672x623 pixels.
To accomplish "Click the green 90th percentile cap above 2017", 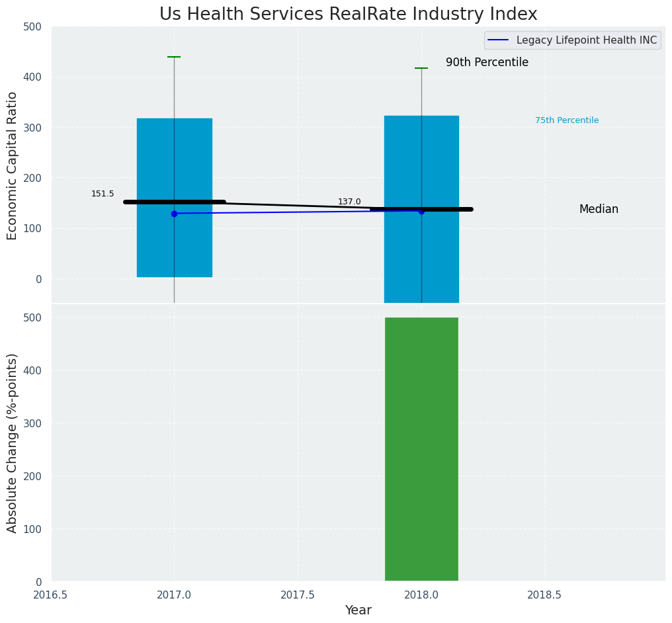I will 174,58.
